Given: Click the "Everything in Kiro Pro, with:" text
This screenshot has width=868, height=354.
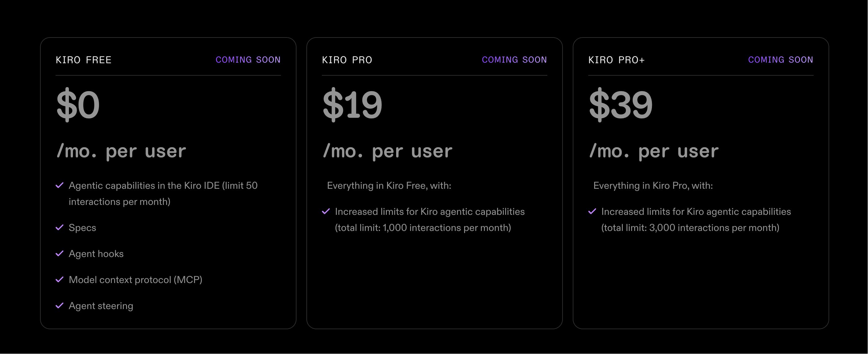Looking at the screenshot, I should tap(653, 186).
